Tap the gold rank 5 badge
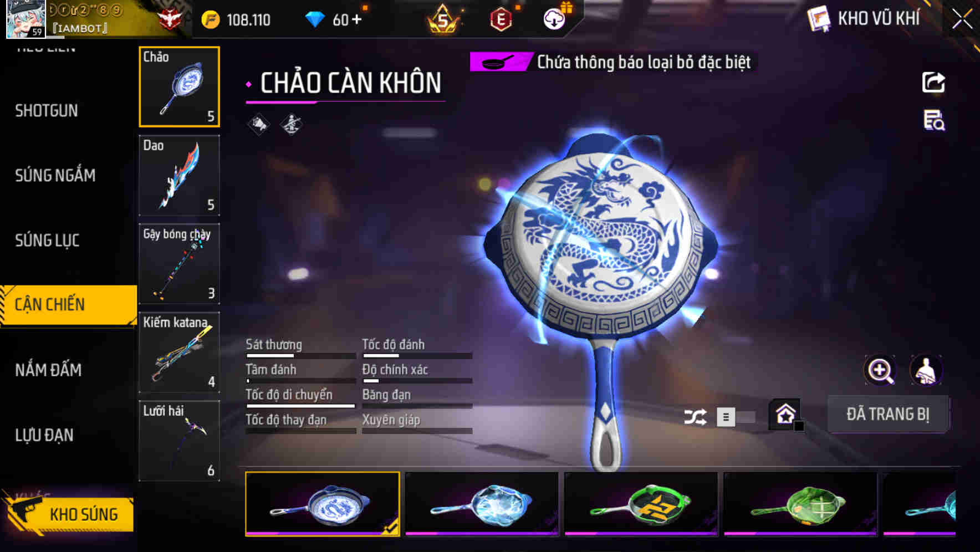The image size is (980, 552). 443,19
